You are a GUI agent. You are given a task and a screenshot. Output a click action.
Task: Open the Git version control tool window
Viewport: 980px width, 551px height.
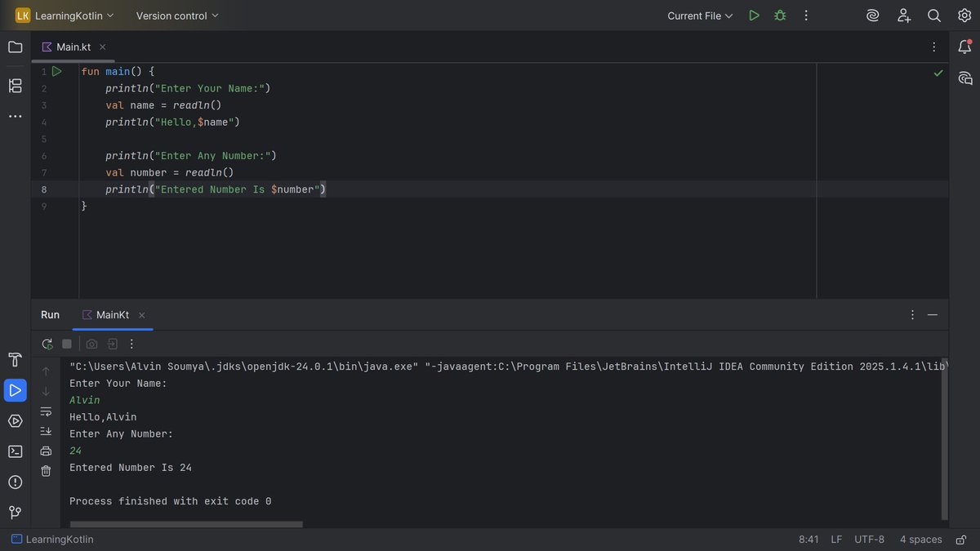tap(15, 513)
